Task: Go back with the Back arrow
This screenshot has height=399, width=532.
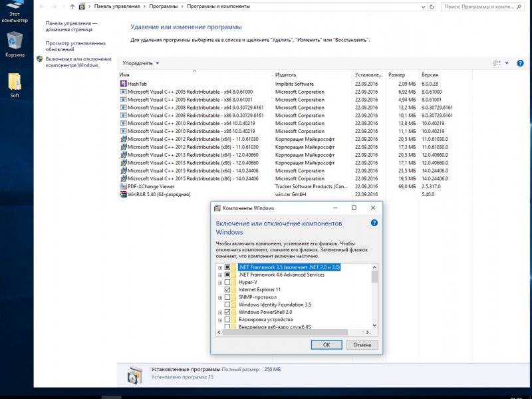Action: click(42, 7)
